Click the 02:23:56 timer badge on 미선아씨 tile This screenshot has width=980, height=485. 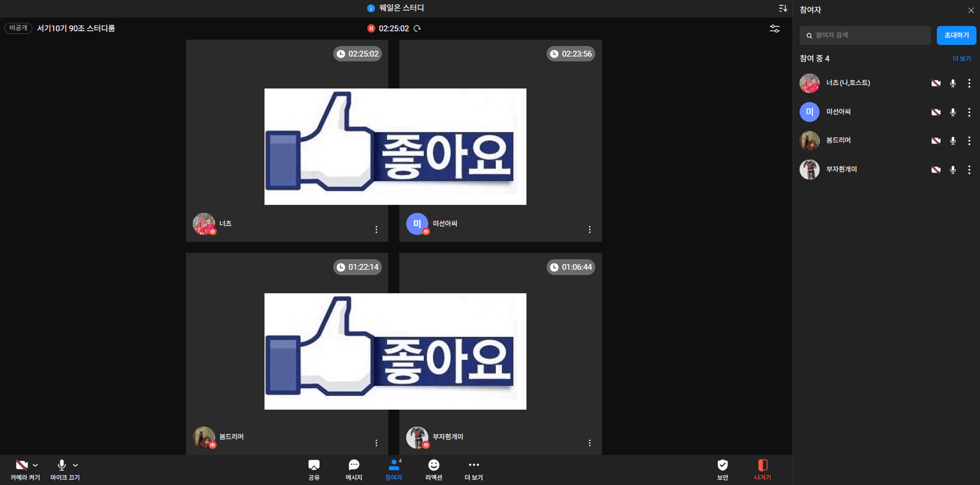coord(571,54)
